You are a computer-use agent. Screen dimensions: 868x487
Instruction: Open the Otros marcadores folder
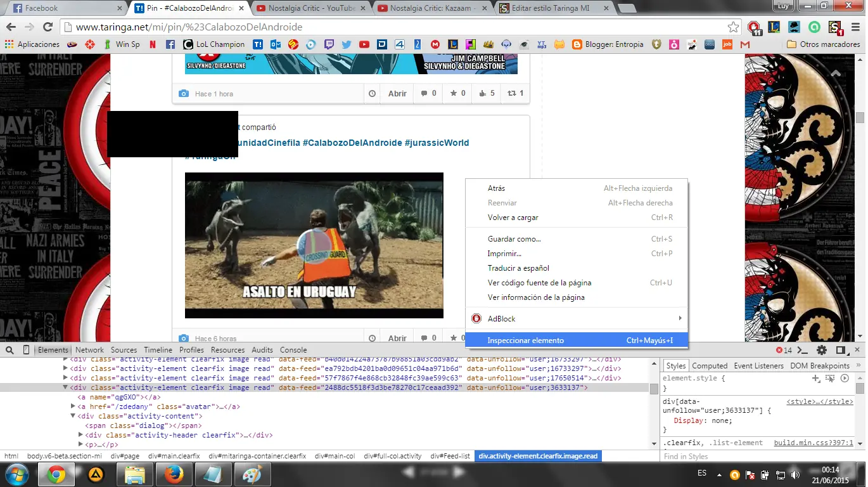click(823, 44)
